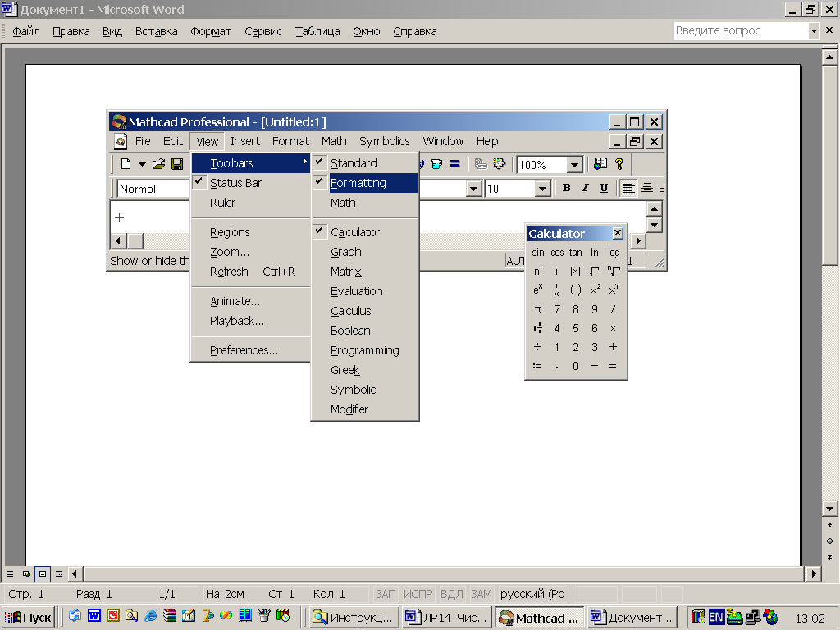Click the Align Left icon
The height and width of the screenshot is (630, 840).
pyautogui.click(x=628, y=188)
